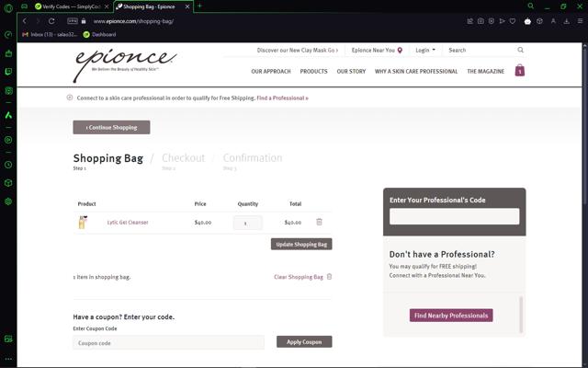Open WHY A SKIN CARE PROFESSIONAL menu
The height and width of the screenshot is (368, 588).
[x=416, y=72]
